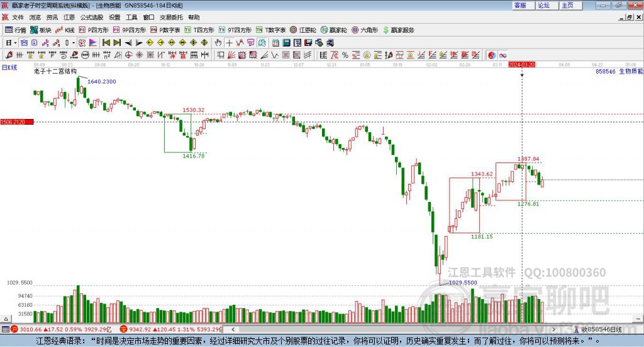Click the 日K线 chart label
This screenshot has width=644, height=347.
(9, 67)
